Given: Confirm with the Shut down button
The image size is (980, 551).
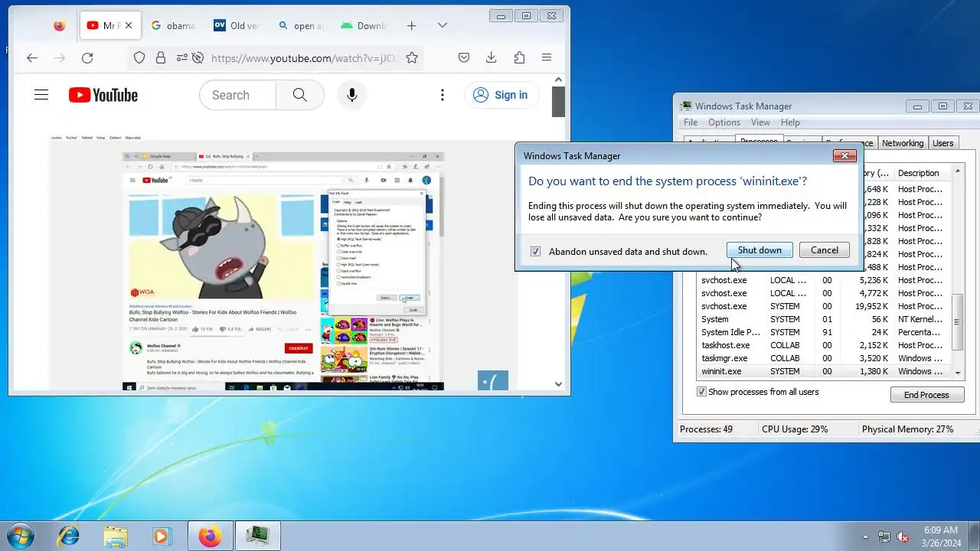Looking at the screenshot, I should [x=759, y=250].
